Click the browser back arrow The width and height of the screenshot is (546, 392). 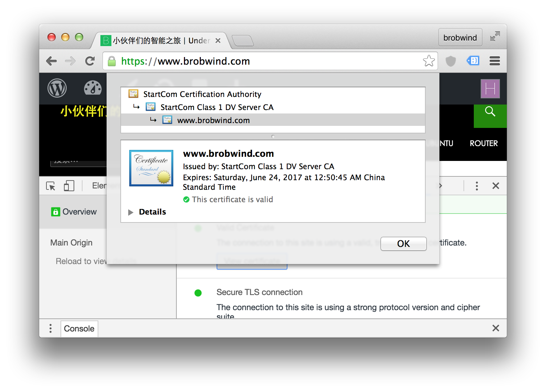[52, 61]
